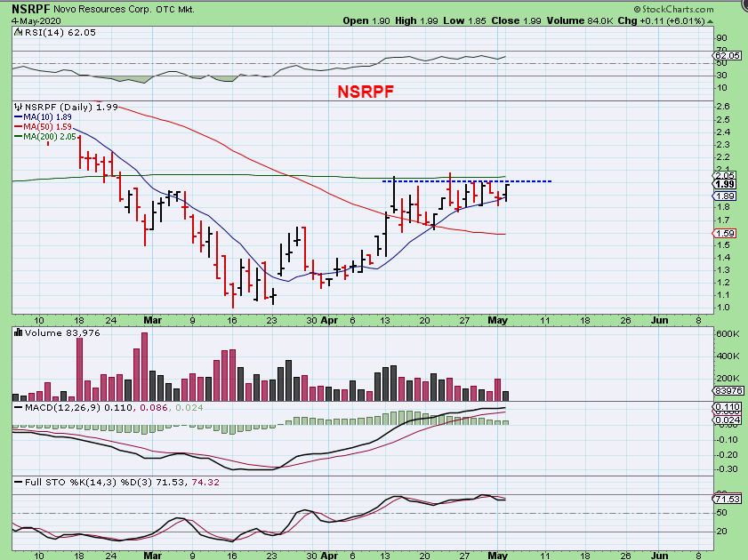Click the NSRPF (Daily) 1.99 legend text
Screen dimensions: 748x560
click(x=71, y=107)
